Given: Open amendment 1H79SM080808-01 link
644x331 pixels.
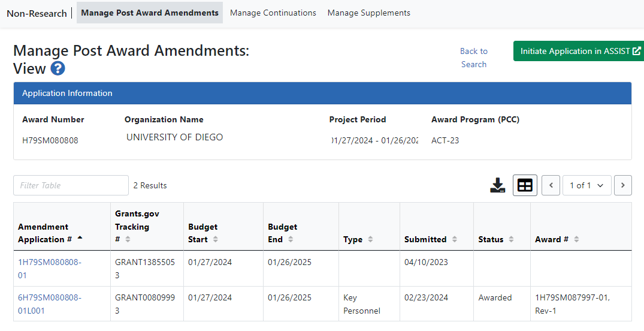Looking at the screenshot, I should pyautogui.click(x=50, y=269).
